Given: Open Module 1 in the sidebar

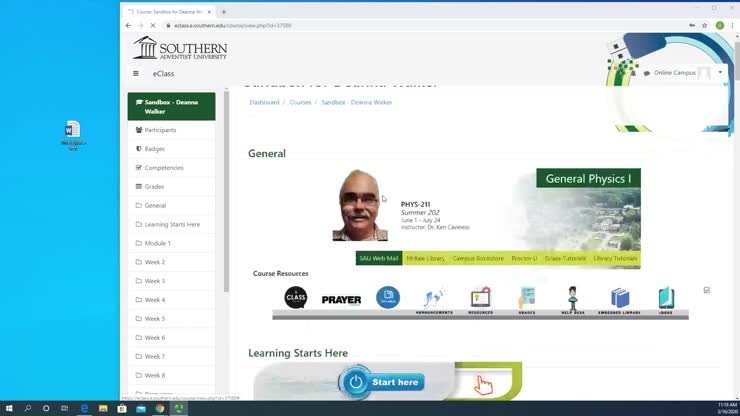Looking at the screenshot, I should (171, 243).
